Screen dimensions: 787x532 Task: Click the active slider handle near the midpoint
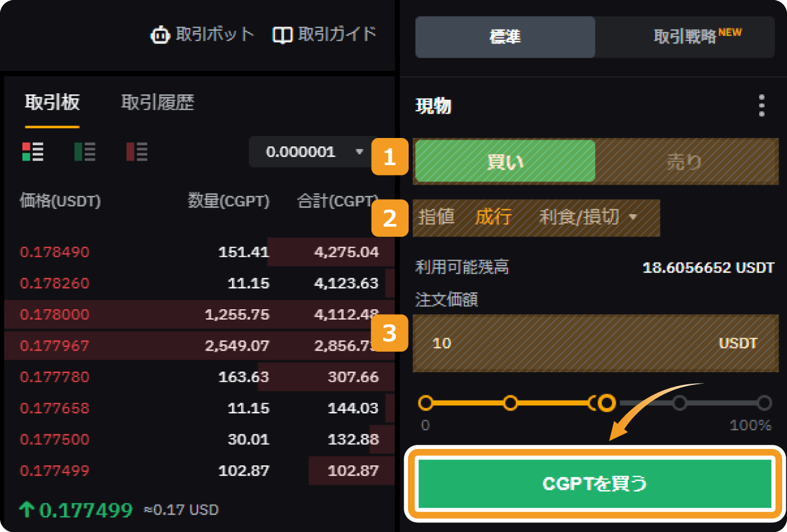coord(607,402)
